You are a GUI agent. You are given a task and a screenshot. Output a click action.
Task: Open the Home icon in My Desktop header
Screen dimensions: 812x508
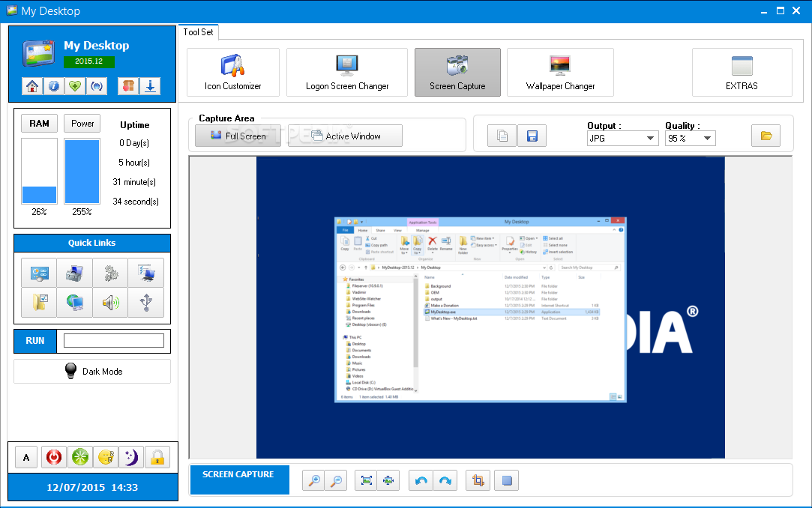click(32, 86)
